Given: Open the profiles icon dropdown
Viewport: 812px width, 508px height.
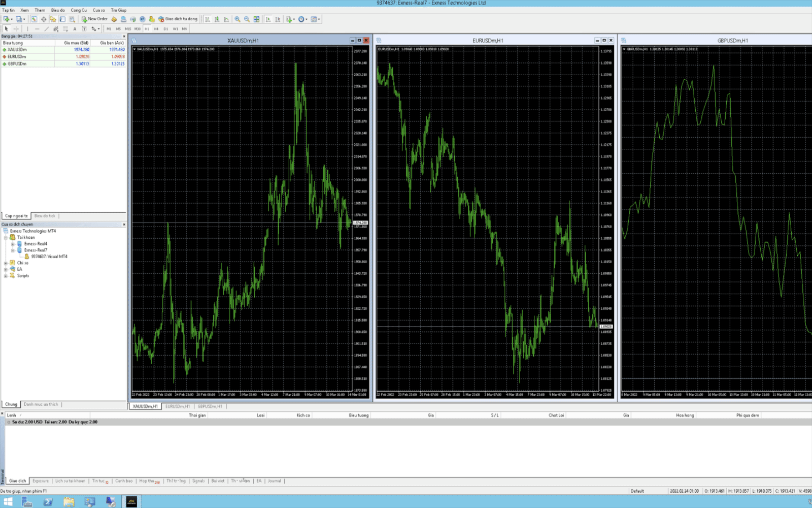Looking at the screenshot, I should pos(20,19).
